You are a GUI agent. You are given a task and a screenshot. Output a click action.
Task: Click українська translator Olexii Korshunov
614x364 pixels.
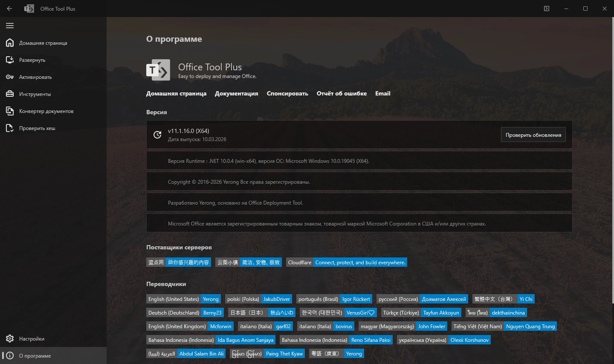click(x=469, y=340)
